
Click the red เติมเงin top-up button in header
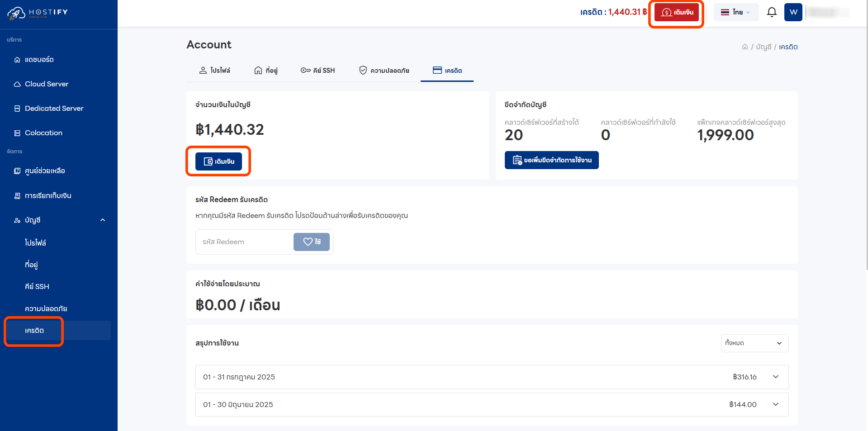[x=677, y=12]
